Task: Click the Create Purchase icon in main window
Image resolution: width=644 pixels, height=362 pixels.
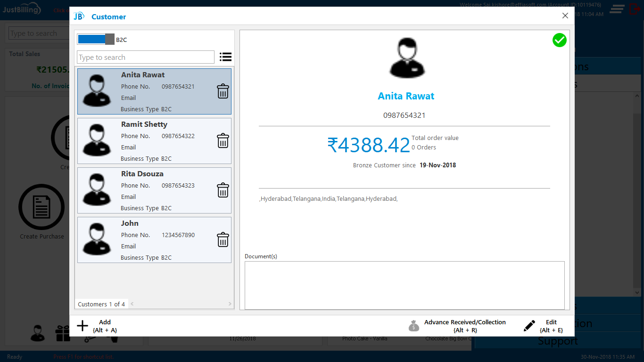Action: point(41,207)
